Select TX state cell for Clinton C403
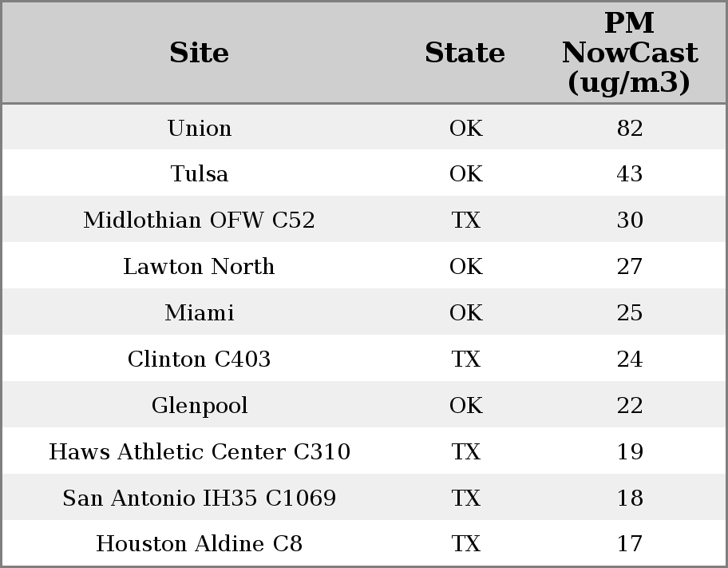Image resolution: width=728 pixels, height=568 pixels. pos(465,359)
